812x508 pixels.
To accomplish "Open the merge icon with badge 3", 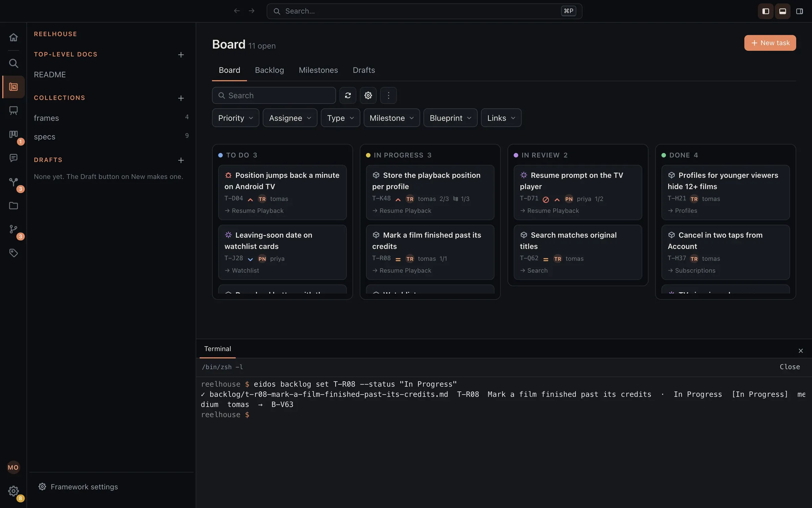I will [13, 182].
